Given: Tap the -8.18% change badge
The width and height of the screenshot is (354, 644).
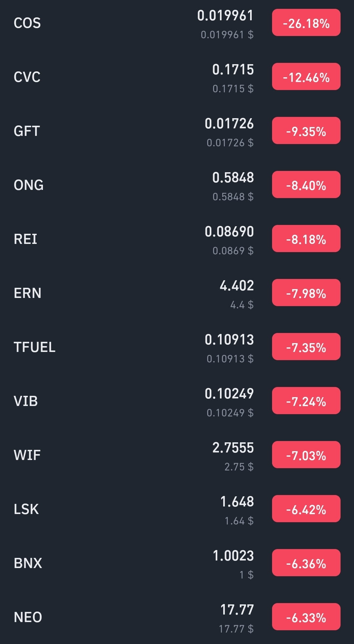Looking at the screenshot, I should pyautogui.click(x=306, y=239).
